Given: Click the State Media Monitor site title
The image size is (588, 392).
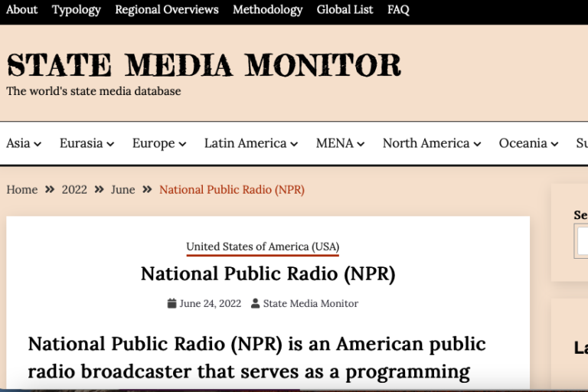Looking at the screenshot, I should click(204, 65).
